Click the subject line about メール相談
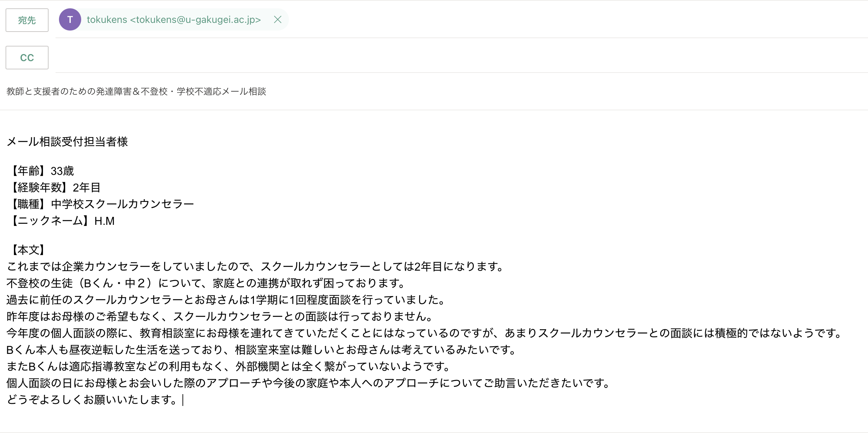This screenshot has height=433, width=868. (136, 92)
